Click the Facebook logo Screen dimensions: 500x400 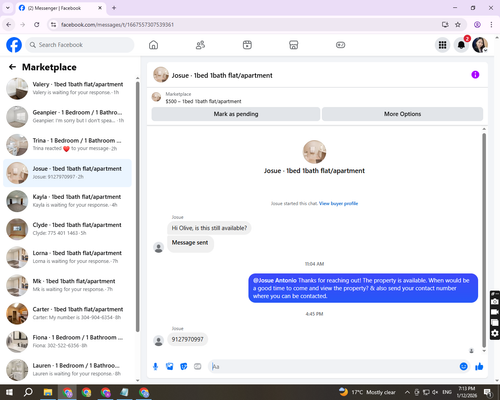(14, 45)
